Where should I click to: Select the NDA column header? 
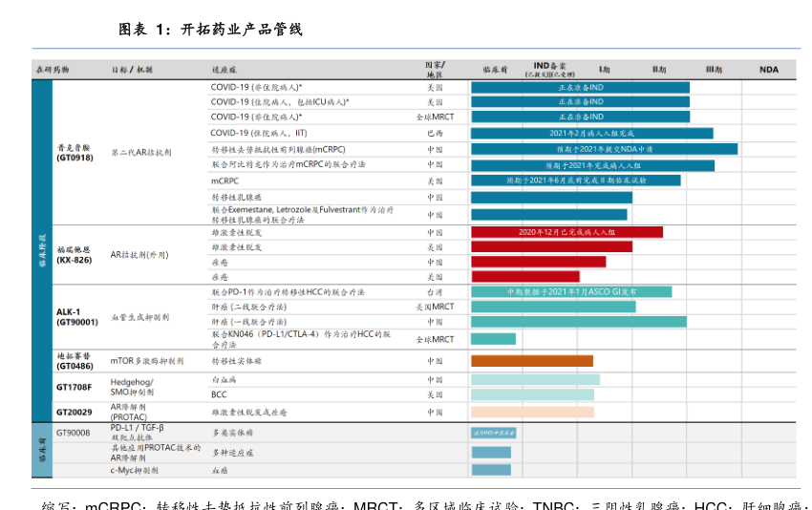coord(768,70)
